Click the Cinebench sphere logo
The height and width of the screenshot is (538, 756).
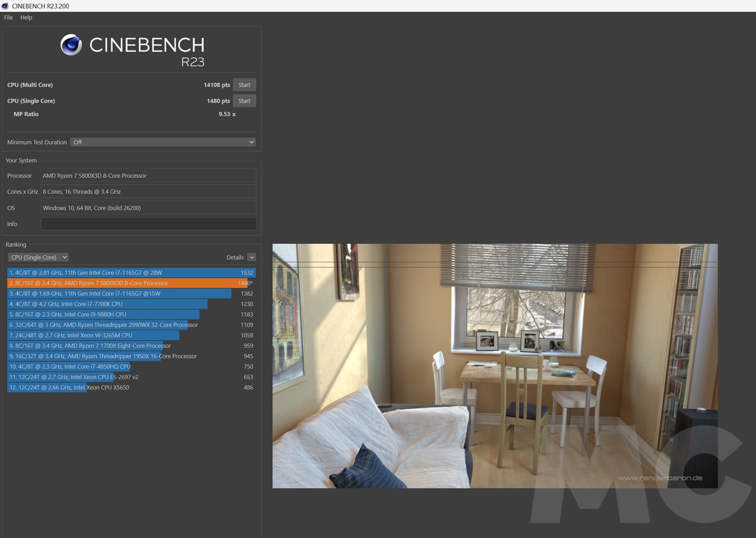(71, 45)
